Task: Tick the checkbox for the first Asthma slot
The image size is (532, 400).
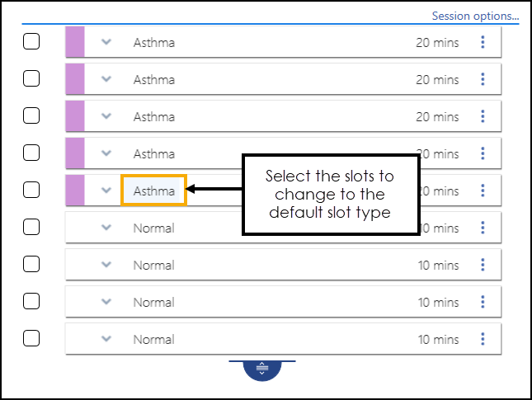Action: pos(31,41)
